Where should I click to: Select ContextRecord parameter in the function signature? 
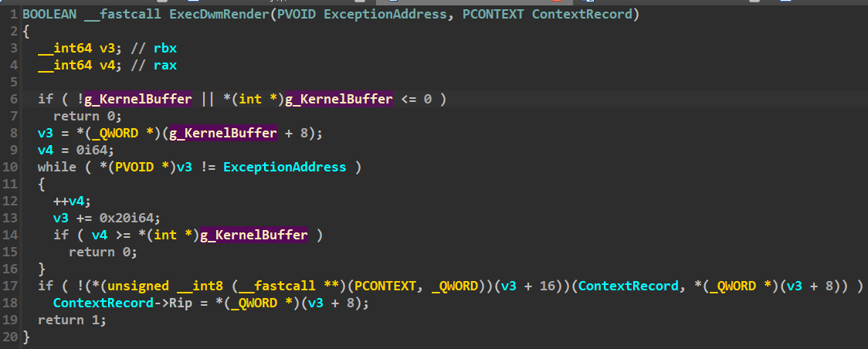[x=581, y=15]
